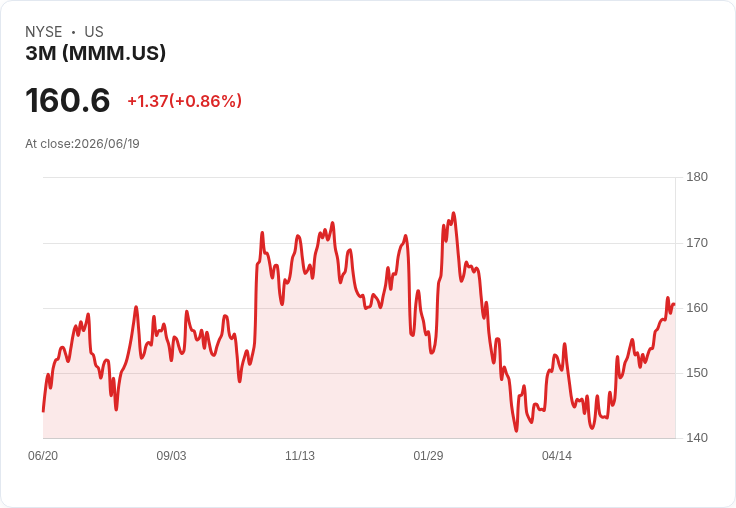Click the At close:2026/06/19 date text

pos(82,144)
